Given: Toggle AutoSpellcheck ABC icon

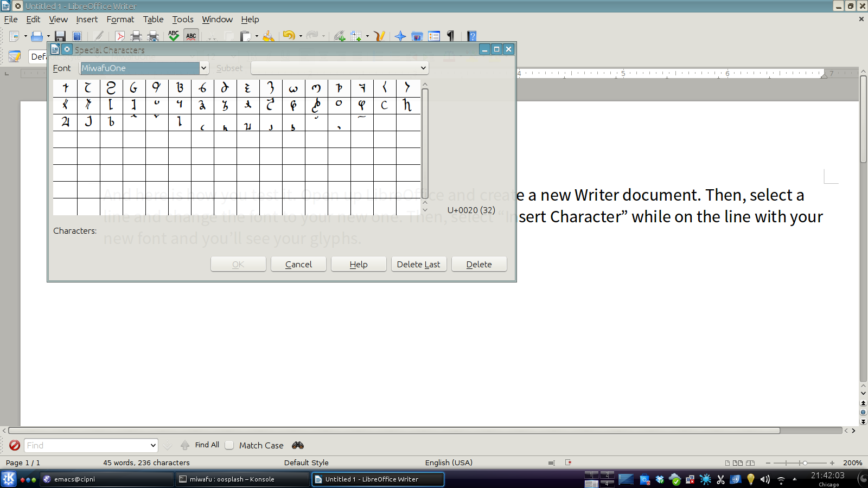Looking at the screenshot, I should coord(191,36).
